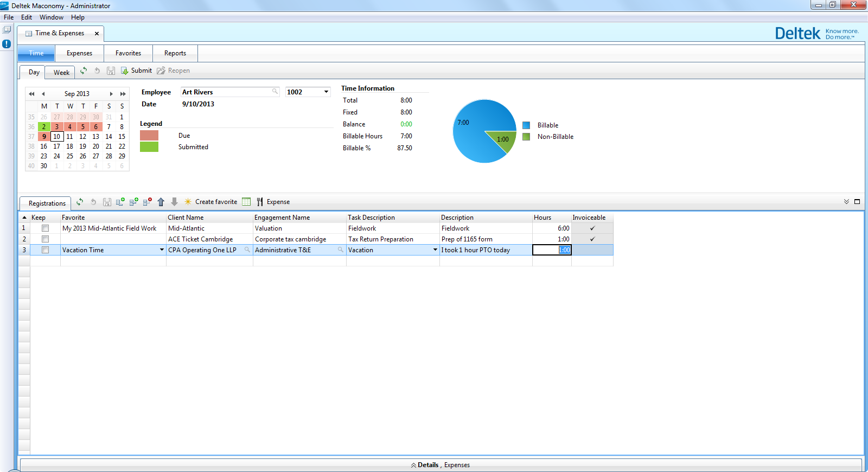
Task: Open the employee number 1002 dropdown
Action: pos(326,92)
